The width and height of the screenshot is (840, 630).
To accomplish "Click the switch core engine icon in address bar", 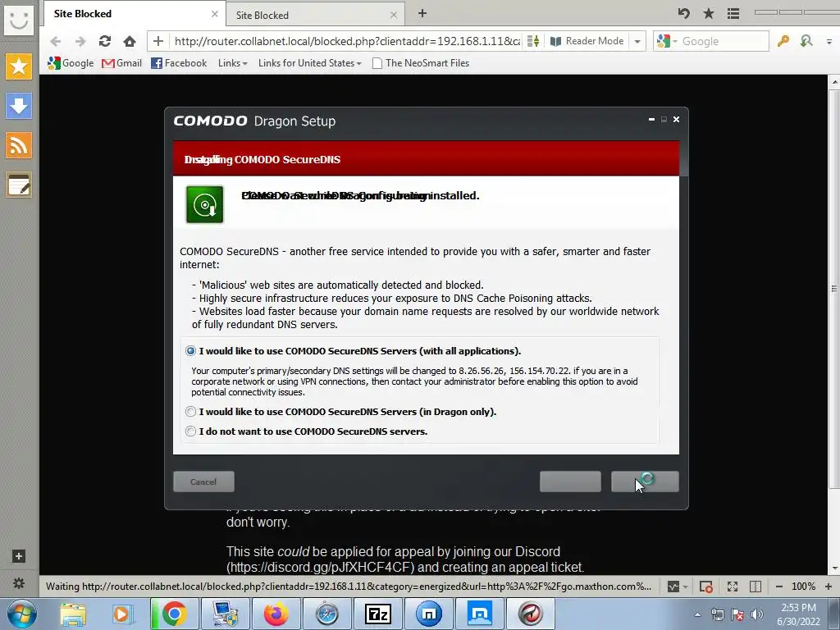I will coord(533,41).
